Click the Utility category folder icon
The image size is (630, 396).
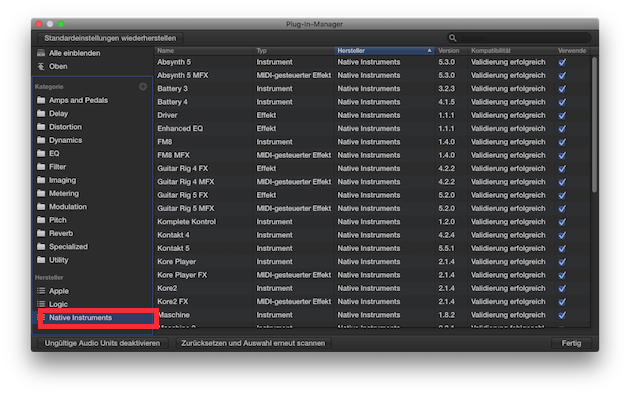(x=41, y=260)
